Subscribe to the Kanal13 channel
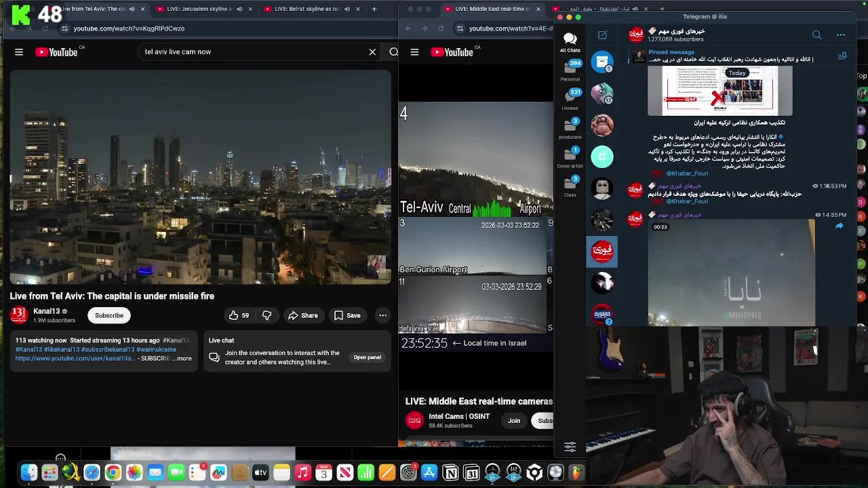The width and height of the screenshot is (868, 488). tap(109, 315)
